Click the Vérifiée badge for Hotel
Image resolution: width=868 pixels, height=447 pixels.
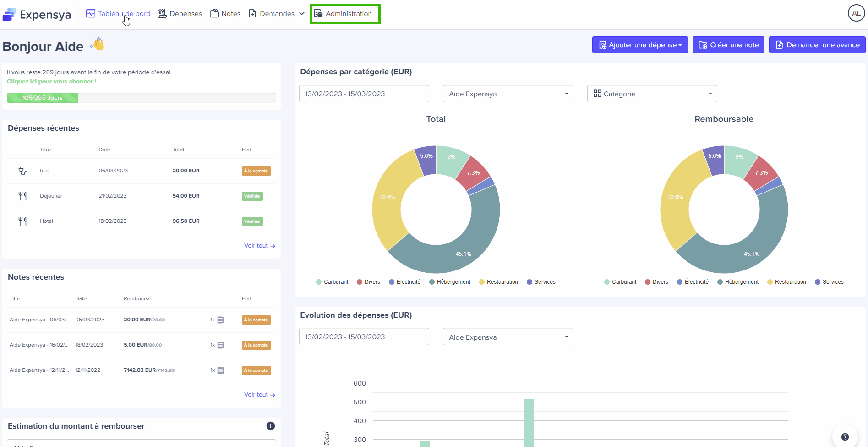[x=252, y=221]
